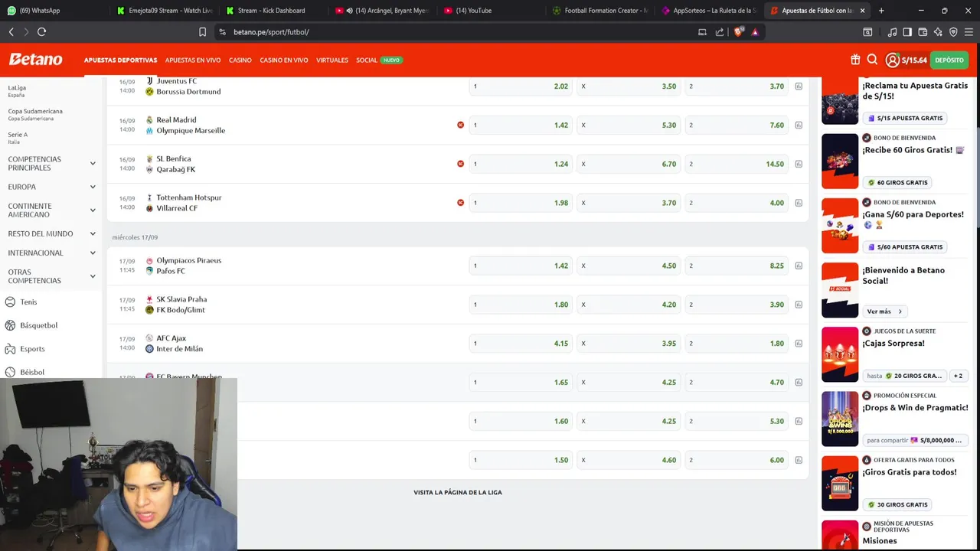Open the music note playlist icon
980x551 pixels.
[892, 32]
